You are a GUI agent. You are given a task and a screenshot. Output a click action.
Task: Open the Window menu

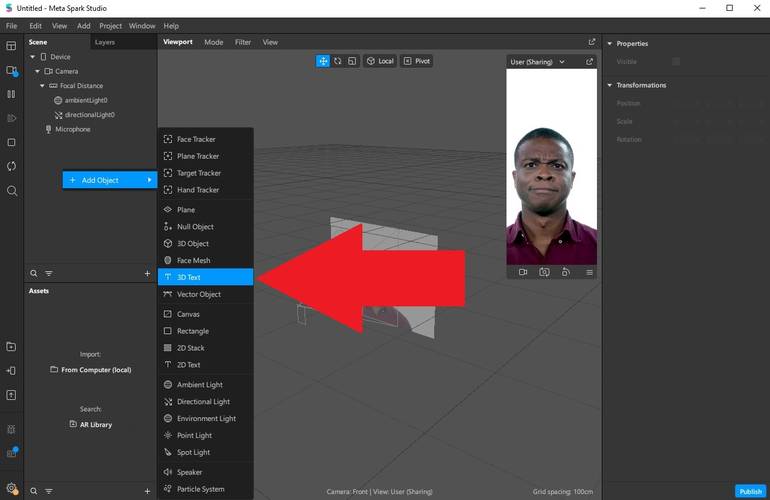click(x=142, y=26)
